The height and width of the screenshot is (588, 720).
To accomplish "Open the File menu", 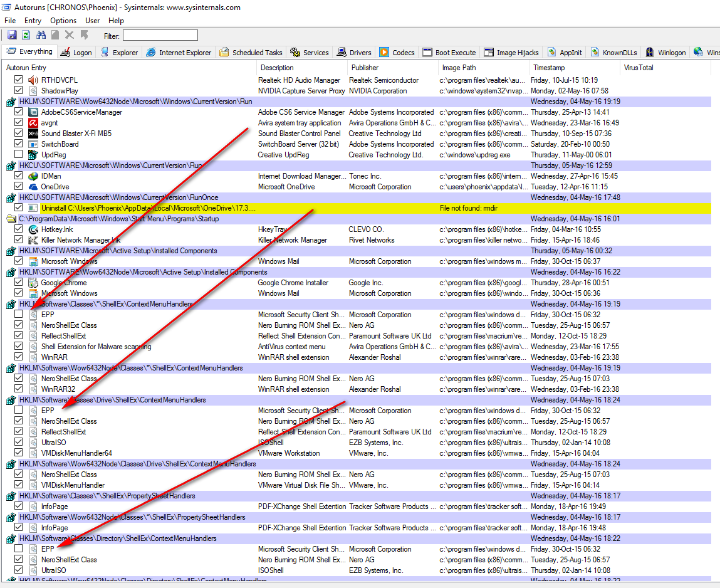I will (10, 21).
